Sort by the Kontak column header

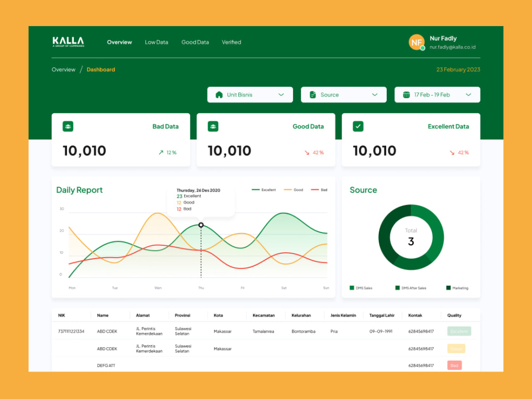point(415,315)
